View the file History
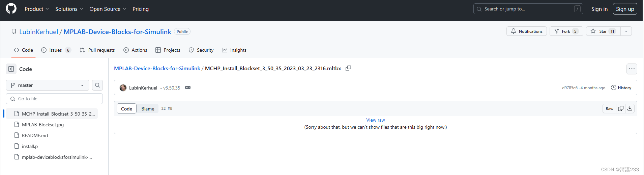The height and width of the screenshot is (175, 644). (621, 88)
